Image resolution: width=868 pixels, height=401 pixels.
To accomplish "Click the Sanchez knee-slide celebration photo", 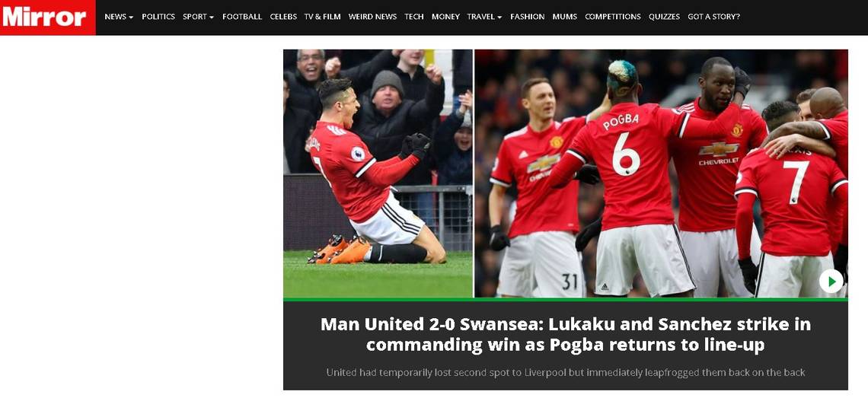I will (x=378, y=173).
